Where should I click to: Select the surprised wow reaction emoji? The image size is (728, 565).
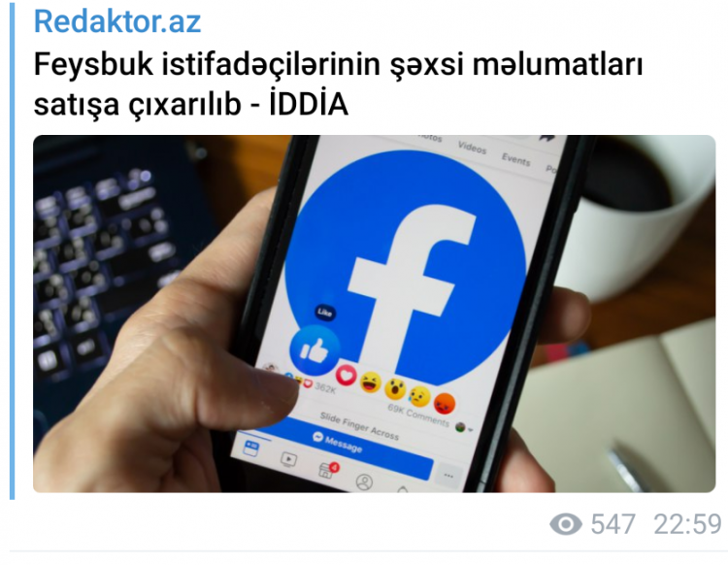(395, 389)
